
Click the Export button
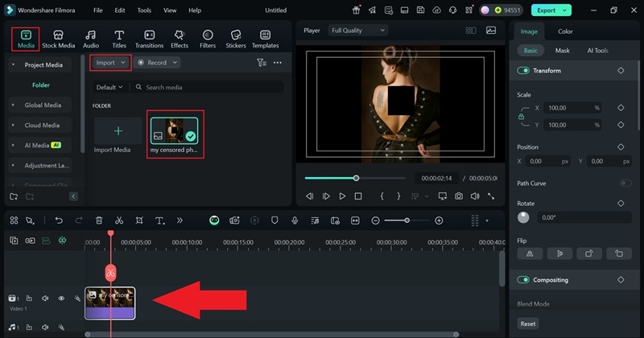[x=551, y=10]
